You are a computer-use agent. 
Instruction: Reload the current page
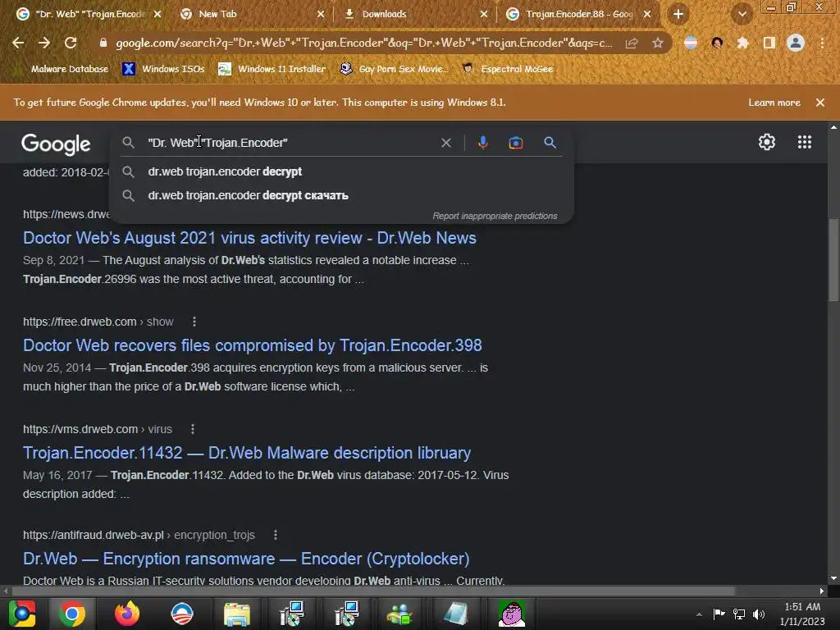[71, 43]
